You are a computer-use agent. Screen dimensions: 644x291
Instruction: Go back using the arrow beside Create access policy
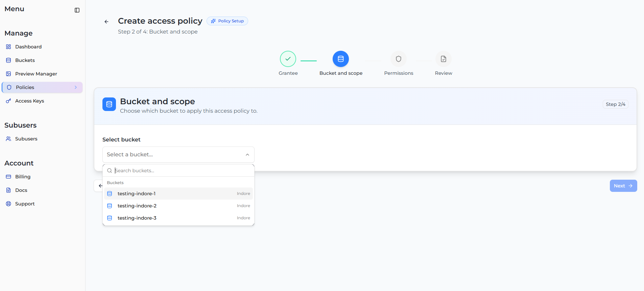106,22
